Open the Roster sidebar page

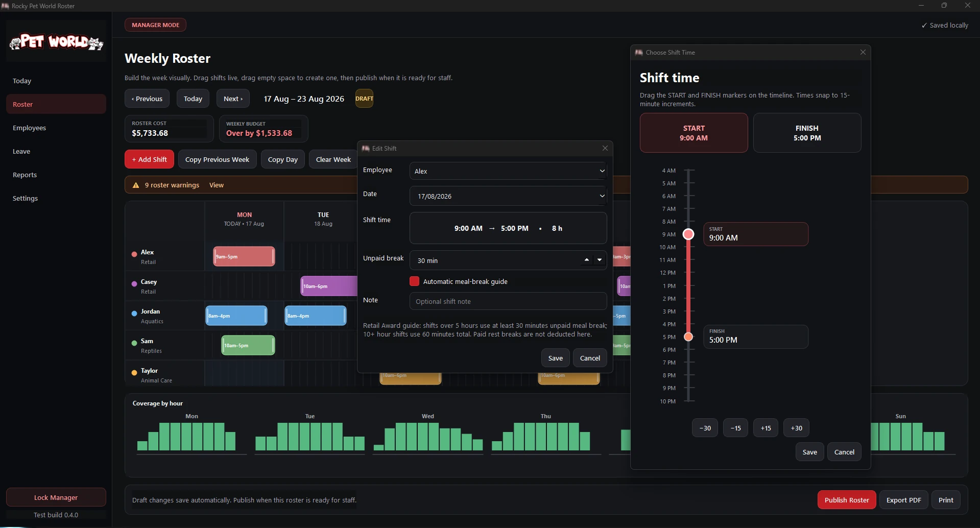point(56,104)
